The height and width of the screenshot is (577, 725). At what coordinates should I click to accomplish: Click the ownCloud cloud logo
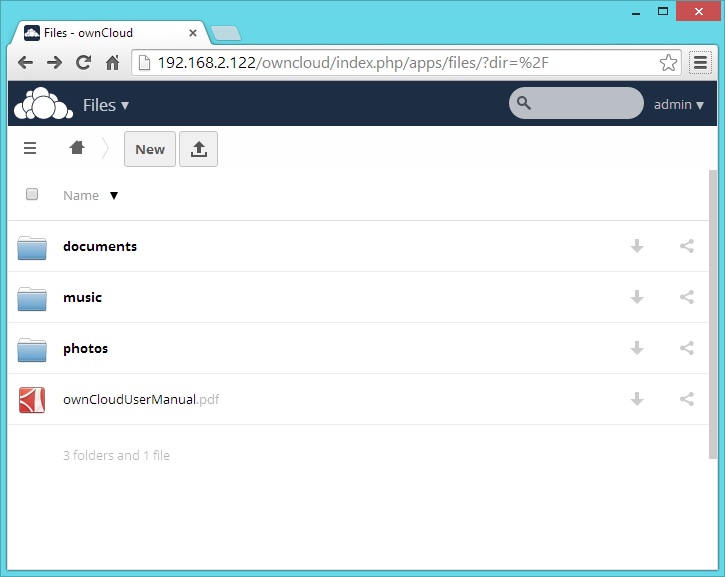pos(43,104)
